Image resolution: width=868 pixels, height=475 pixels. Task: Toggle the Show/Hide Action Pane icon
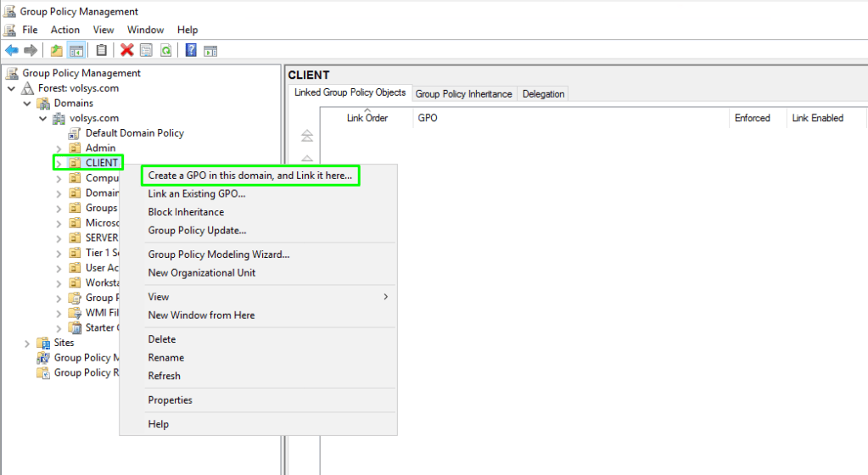tap(210, 50)
